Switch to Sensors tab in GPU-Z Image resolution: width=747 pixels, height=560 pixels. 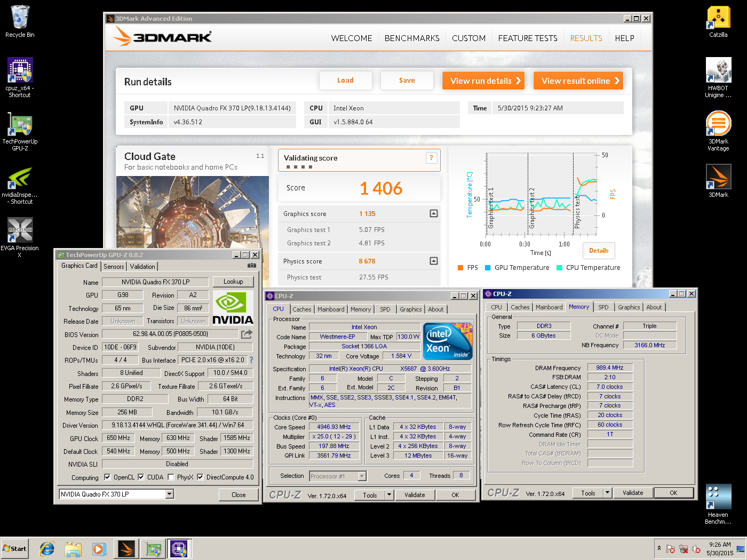[114, 267]
